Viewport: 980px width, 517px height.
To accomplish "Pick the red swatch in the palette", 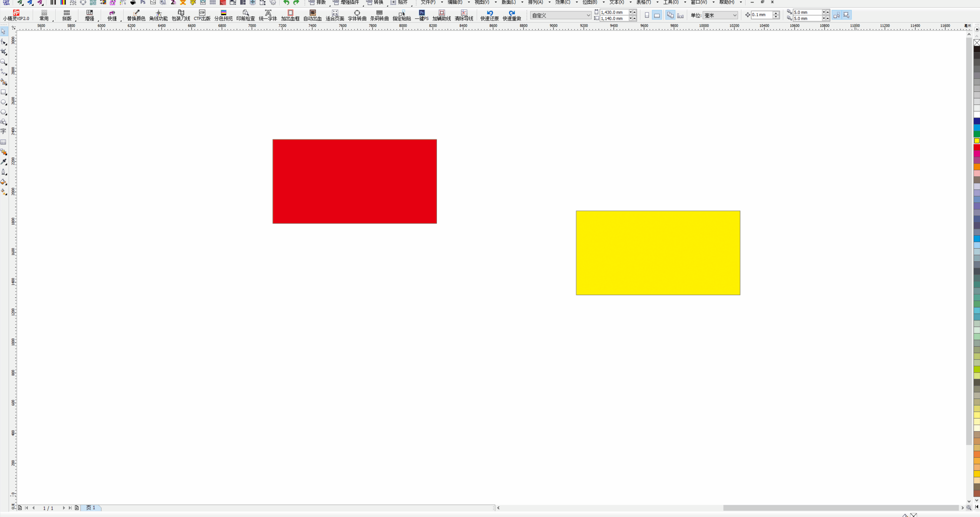I will pos(977,147).
